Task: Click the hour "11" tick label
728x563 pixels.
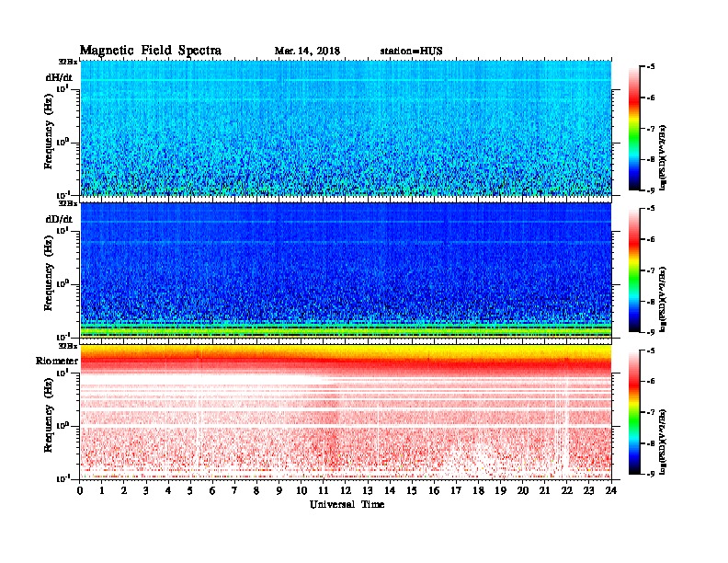Action: (x=324, y=491)
